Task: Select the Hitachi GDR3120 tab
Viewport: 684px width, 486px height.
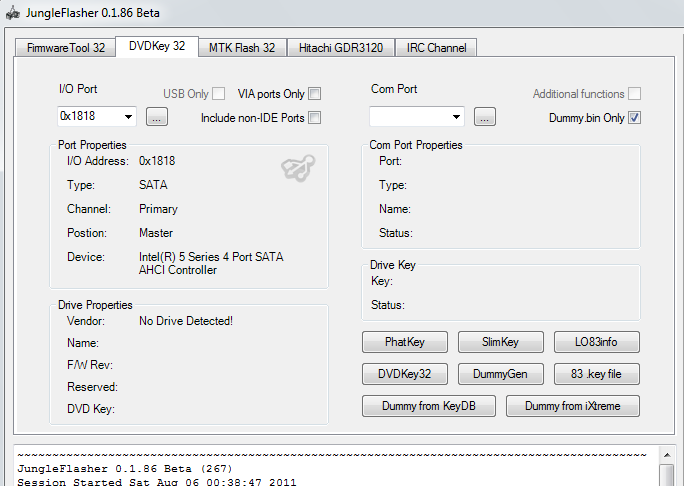Action: (x=340, y=47)
